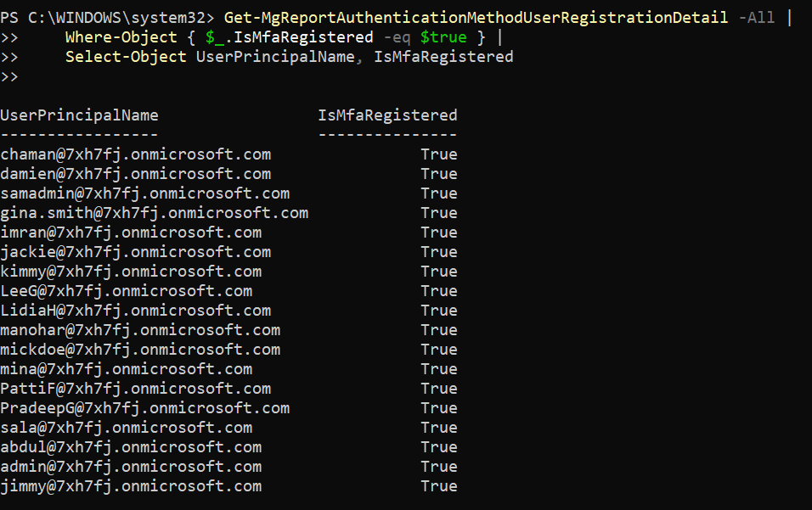This screenshot has height=510, width=812.
Task: Click the True value for manohar's row
Action: pyautogui.click(x=438, y=330)
